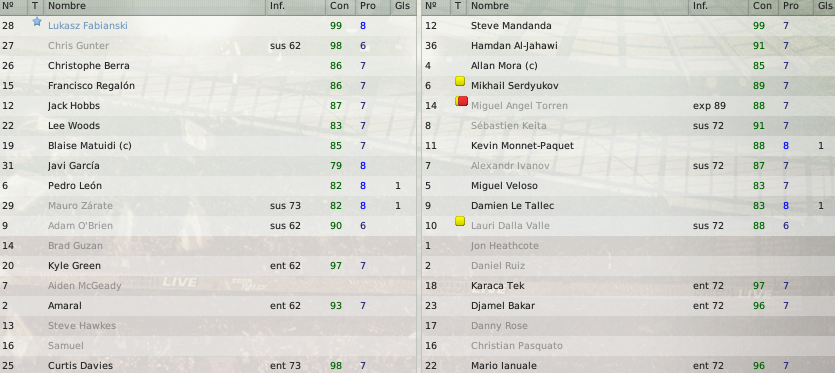The height and width of the screenshot is (373, 835).
Task: Click left table Inf. column header
Action: click(x=277, y=6)
